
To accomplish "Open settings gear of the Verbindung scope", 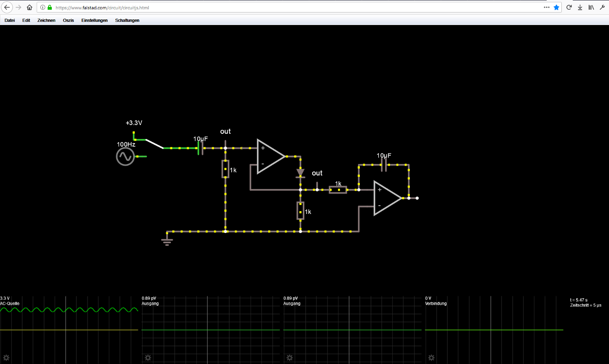I will 431,358.
